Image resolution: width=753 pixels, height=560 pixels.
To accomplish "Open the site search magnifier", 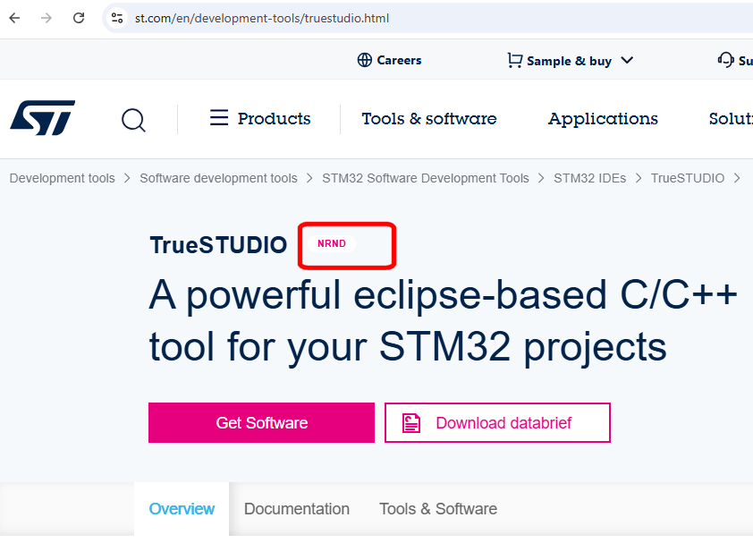I will [x=133, y=120].
